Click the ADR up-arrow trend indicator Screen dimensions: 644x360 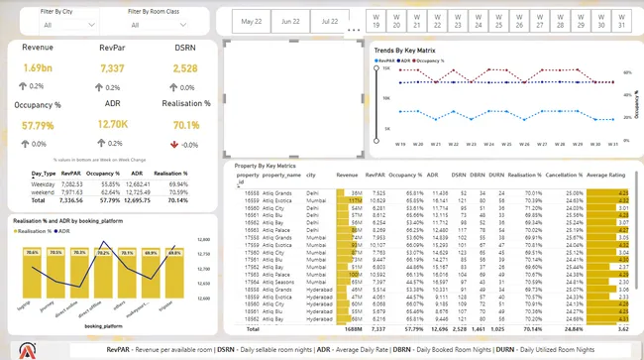(101, 143)
